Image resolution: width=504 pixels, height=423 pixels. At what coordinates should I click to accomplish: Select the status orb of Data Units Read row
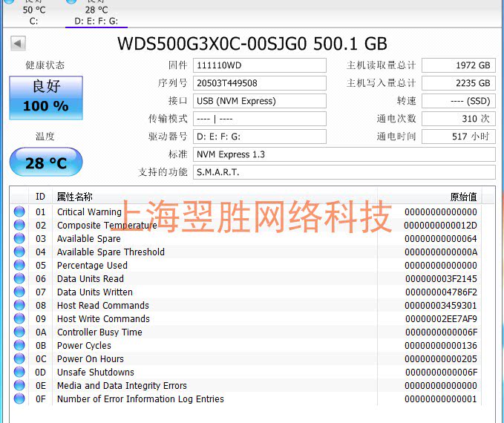coord(19,278)
